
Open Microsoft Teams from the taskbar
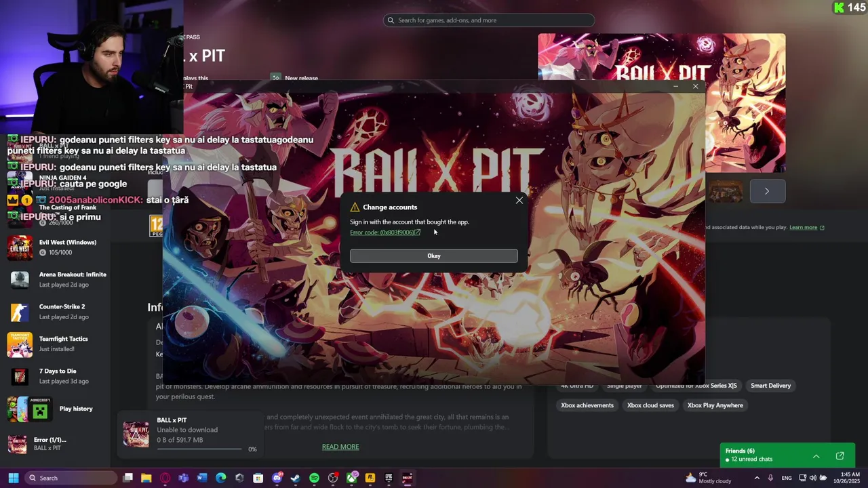point(183,478)
